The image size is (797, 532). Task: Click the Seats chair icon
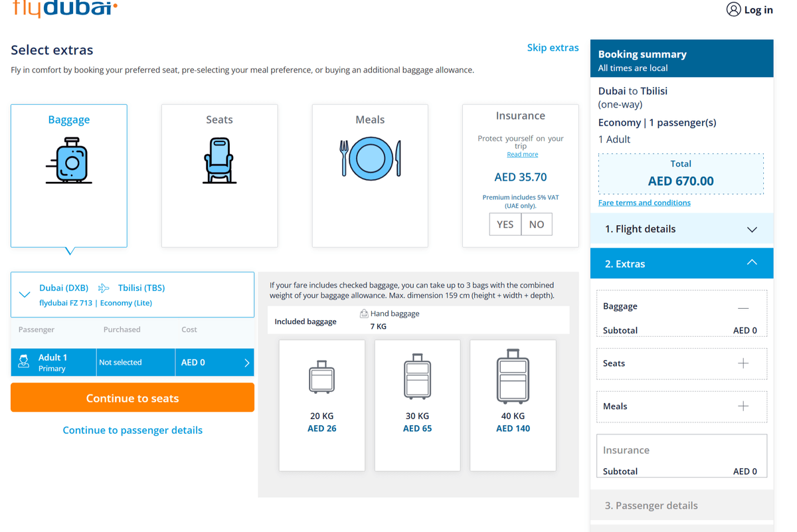[x=219, y=160]
